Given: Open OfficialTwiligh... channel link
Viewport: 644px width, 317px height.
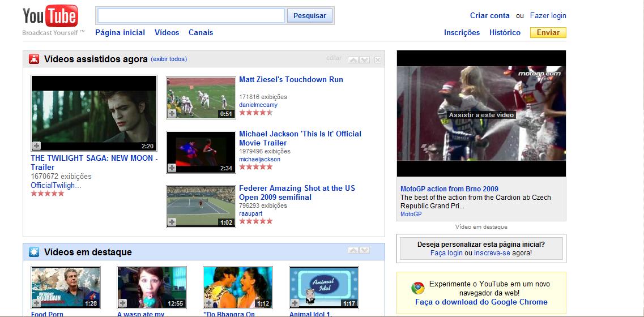Looking at the screenshot, I should tap(56, 185).
